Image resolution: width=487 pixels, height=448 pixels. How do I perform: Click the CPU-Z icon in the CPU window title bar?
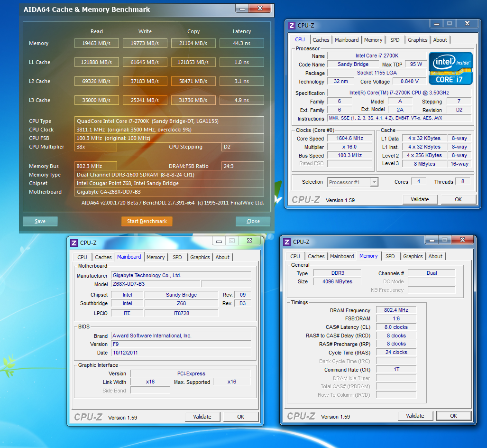pos(292,25)
